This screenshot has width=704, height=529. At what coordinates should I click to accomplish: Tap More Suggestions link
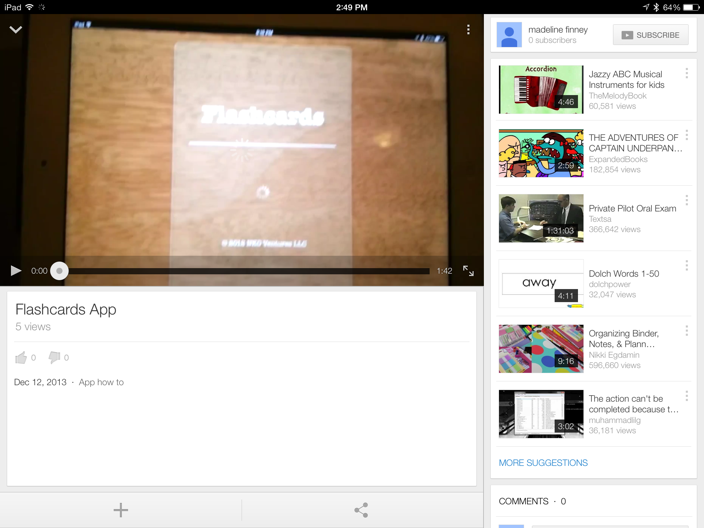[543, 463]
